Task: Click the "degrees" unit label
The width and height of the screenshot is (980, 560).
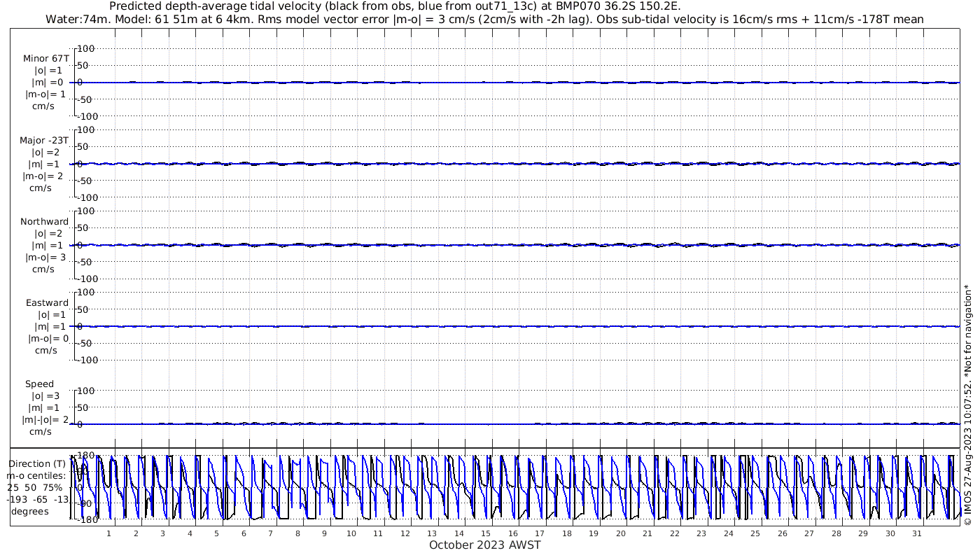Action: [x=30, y=511]
